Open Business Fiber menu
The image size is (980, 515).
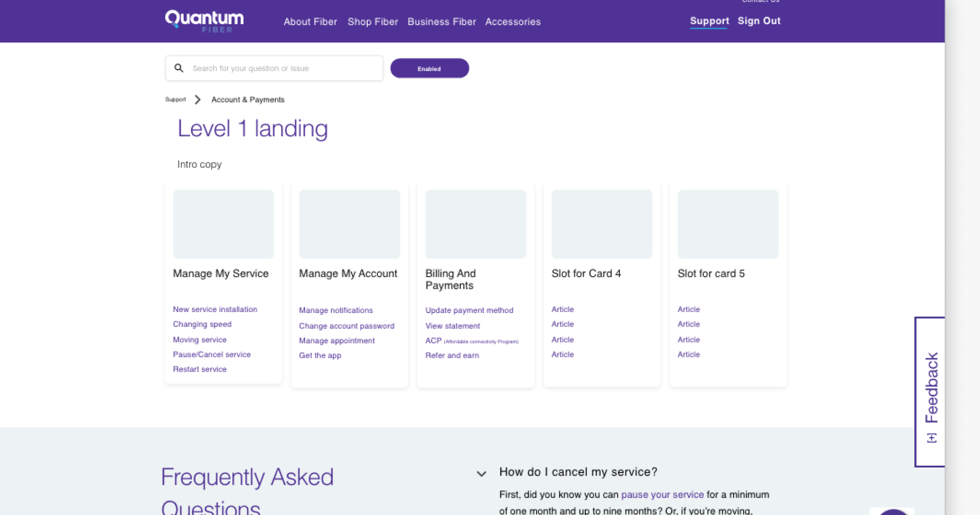pos(442,22)
